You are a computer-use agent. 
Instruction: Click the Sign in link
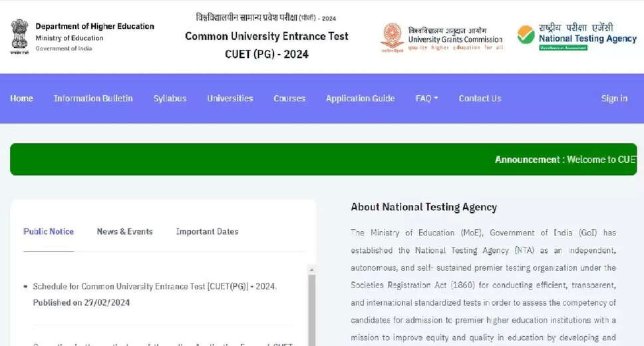pos(615,98)
